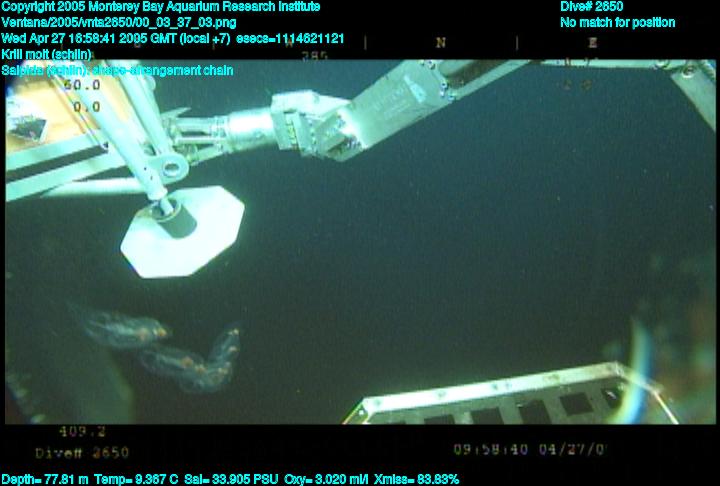Click the Dive# 2650 header label

click(591, 7)
